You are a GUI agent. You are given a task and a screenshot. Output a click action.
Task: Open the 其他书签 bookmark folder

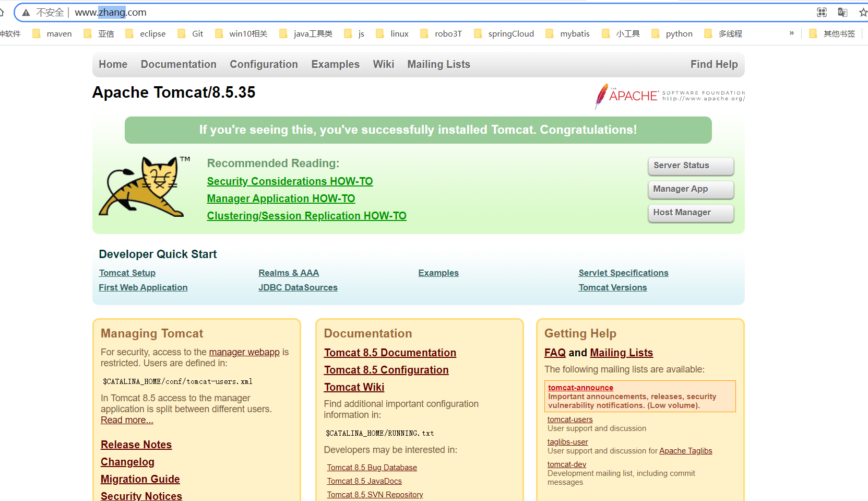pyautogui.click(x=832, y=34)
